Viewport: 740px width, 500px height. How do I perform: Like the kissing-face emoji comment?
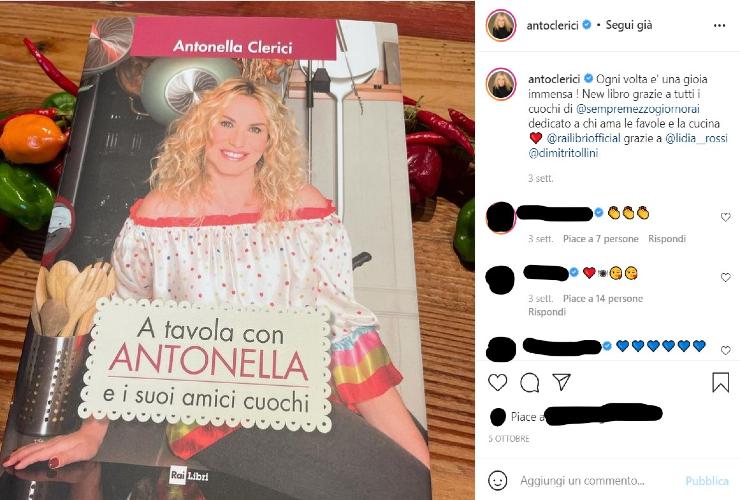coord(725,278)
